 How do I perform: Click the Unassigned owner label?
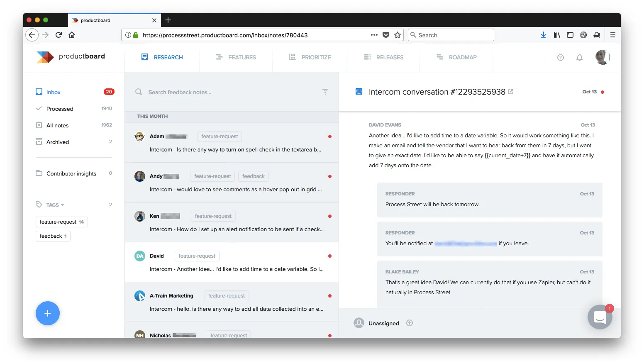[x=384, y=323]
